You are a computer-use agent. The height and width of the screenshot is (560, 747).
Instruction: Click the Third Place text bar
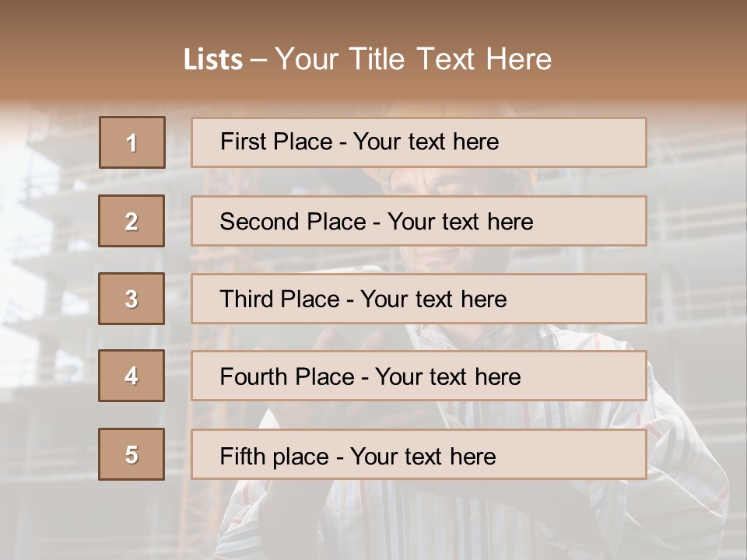pos(419,299)
